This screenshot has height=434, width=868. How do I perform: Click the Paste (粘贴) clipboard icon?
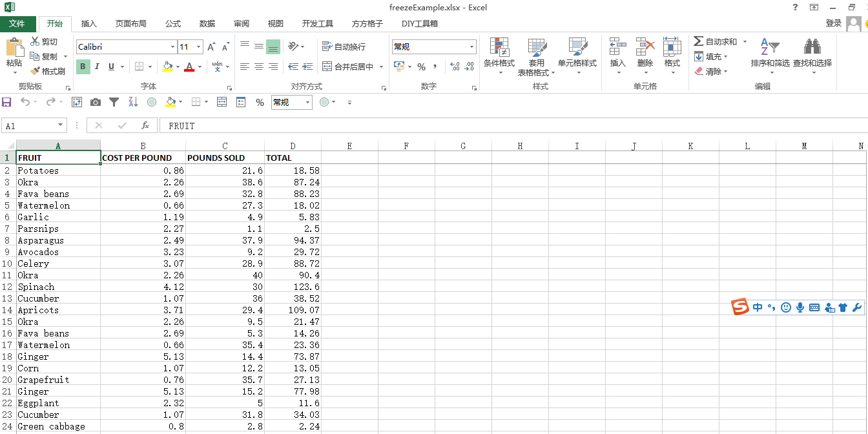pyautogui.click(x=14, y=48)
